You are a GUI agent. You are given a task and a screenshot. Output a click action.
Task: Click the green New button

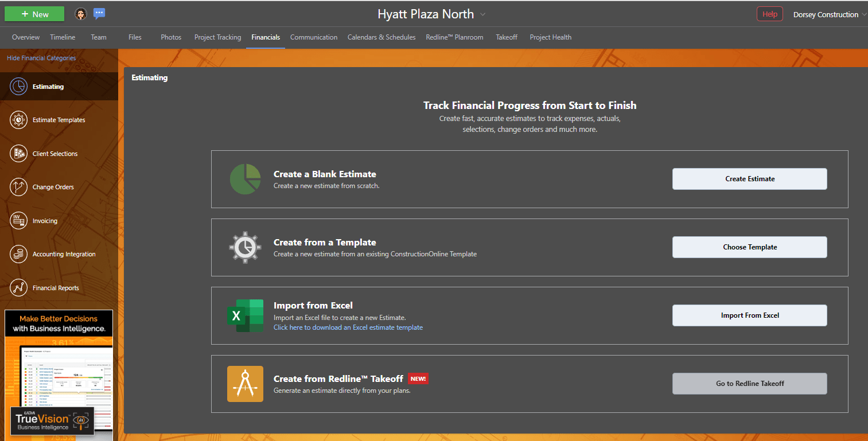click(x=34, y=14)
